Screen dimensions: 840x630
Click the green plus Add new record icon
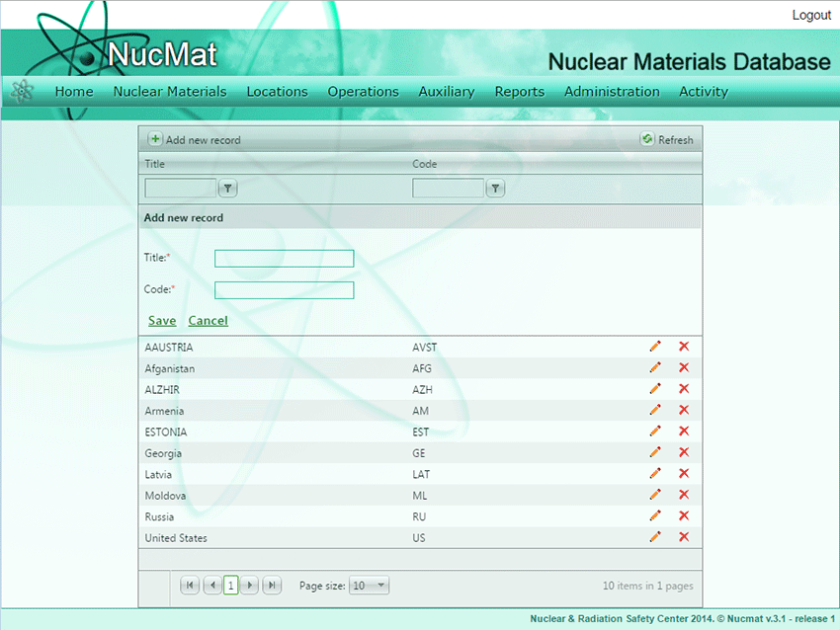pyautogui.click(x=155, y=140)
